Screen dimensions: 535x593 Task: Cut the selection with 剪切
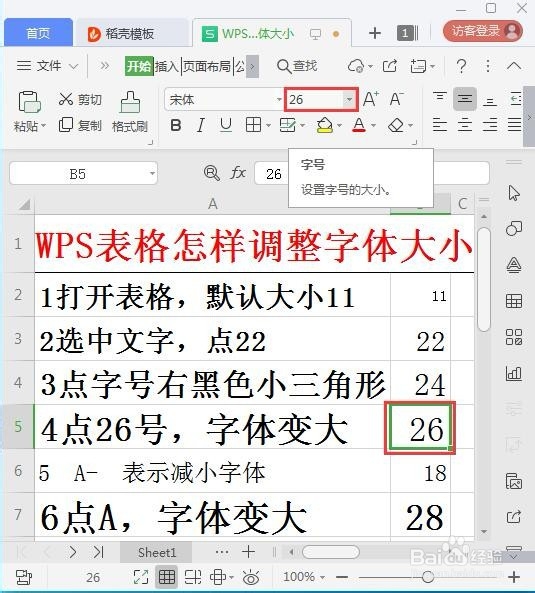click(x=80, y=99)
